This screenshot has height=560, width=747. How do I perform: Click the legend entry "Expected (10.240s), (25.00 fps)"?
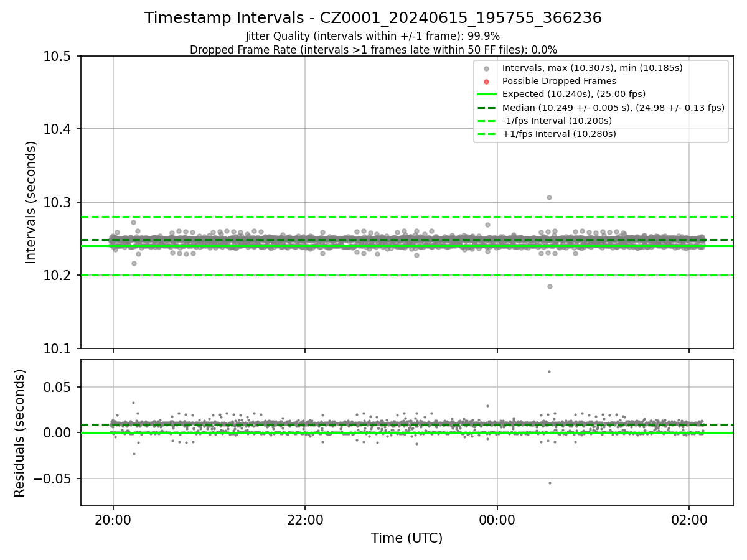[x=574, y=94]
